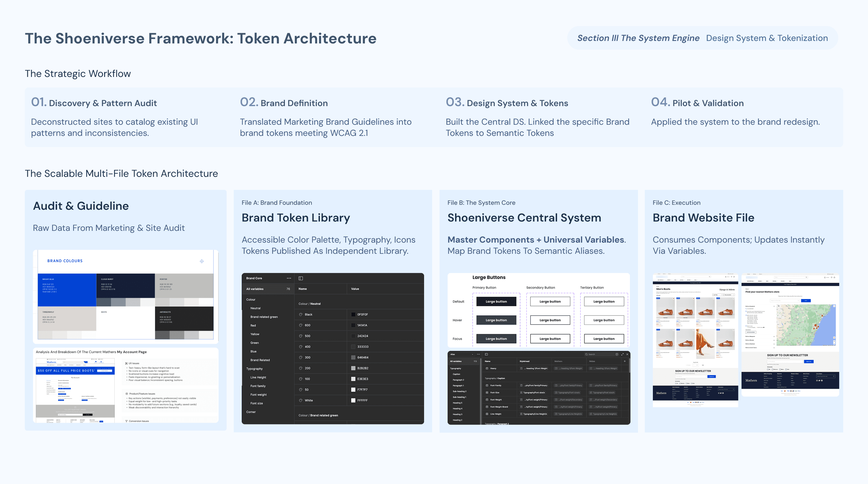
Task: Click the palette icon beside Black variable
Action: (301, 314)
